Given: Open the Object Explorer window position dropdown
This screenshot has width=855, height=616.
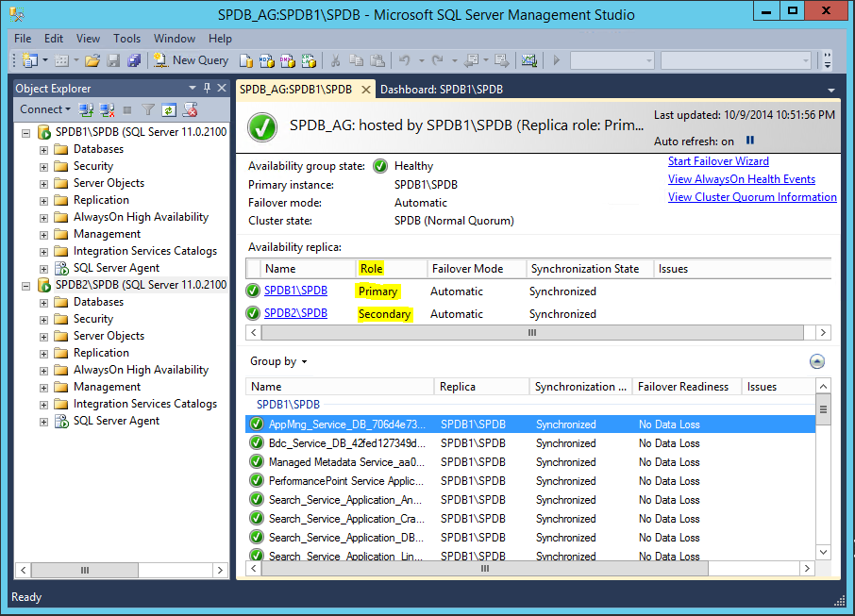Looking at the screenshot, I should click(x=192, y=88).
